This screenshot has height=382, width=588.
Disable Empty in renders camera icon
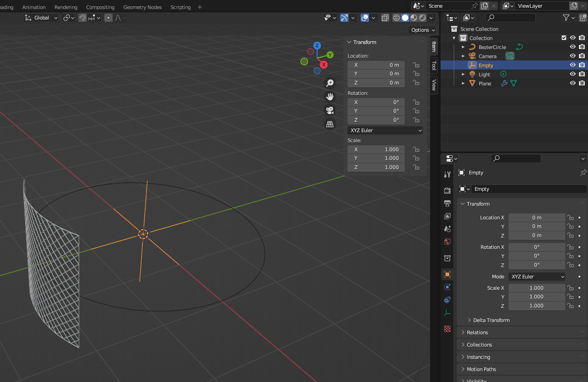point(582,65)
